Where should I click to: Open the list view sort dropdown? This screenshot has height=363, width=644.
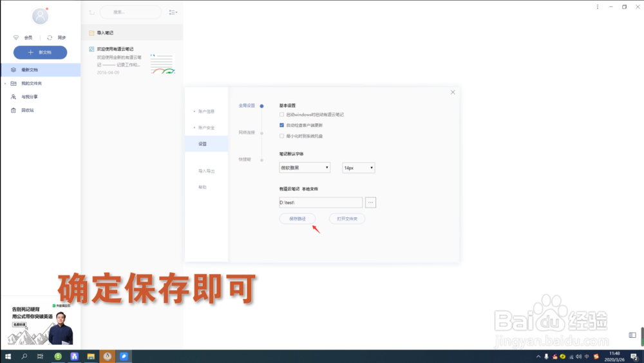point(173,12)
